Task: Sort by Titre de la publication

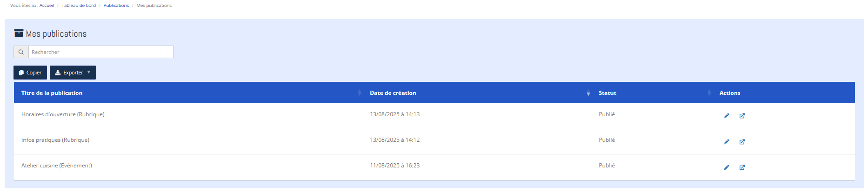Action: (x=52, y=93)
